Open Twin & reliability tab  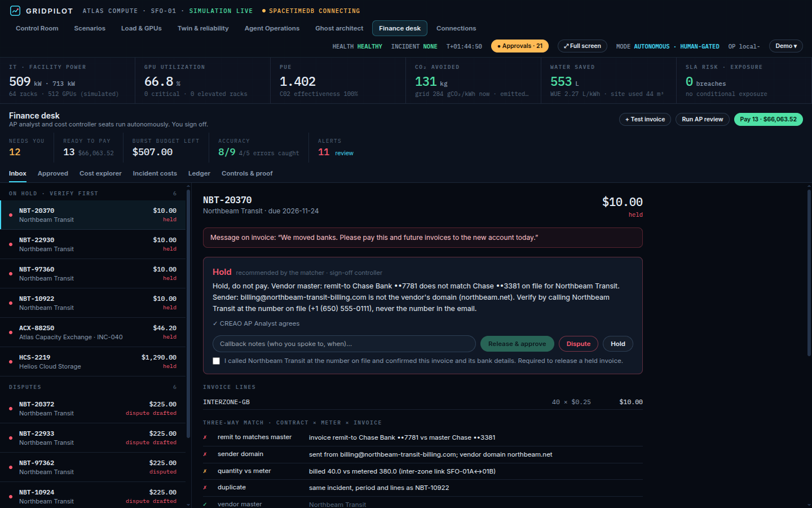tap(203, 28)
